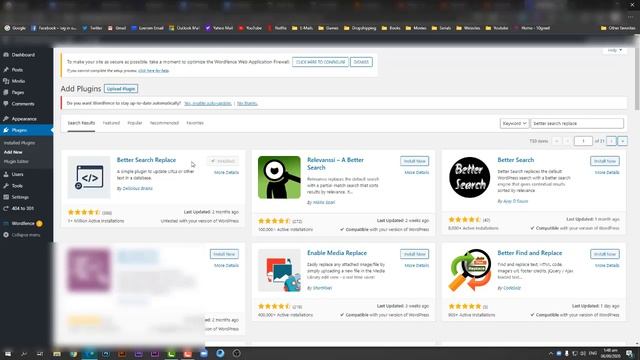Open Installed Plugins submenu link

click(x=19, y=143)
